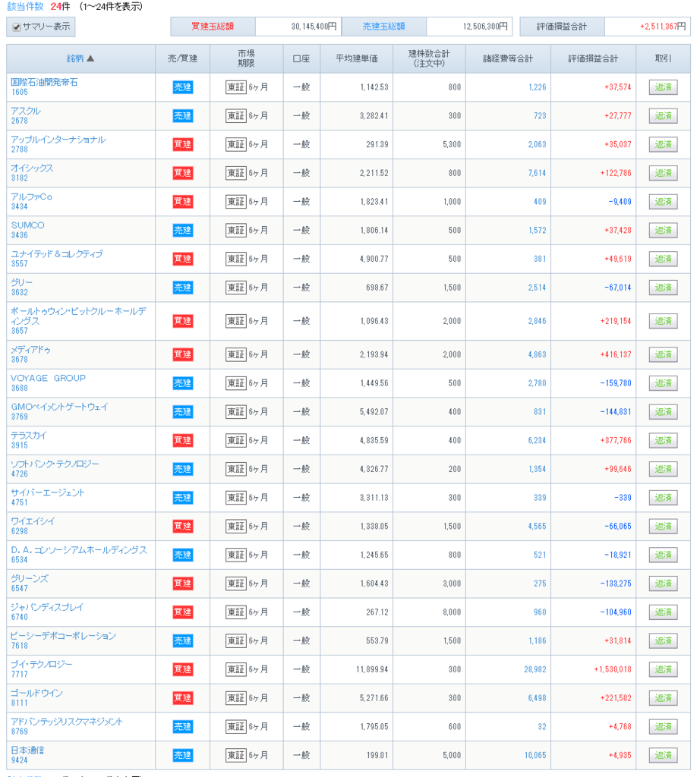This screenshot has height=777, width=700.
Task: Open ソフトバンク・テクノロジー stock link
Action: 55,464
